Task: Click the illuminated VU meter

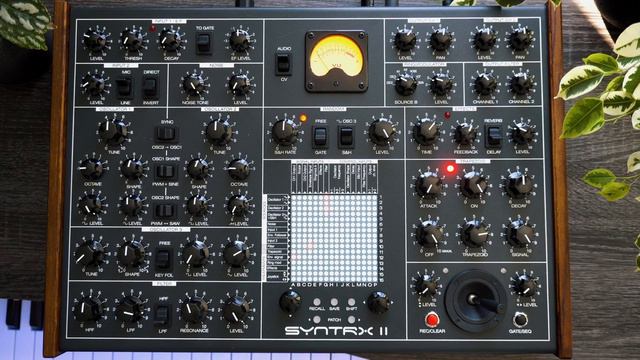Action: (336, 61)
